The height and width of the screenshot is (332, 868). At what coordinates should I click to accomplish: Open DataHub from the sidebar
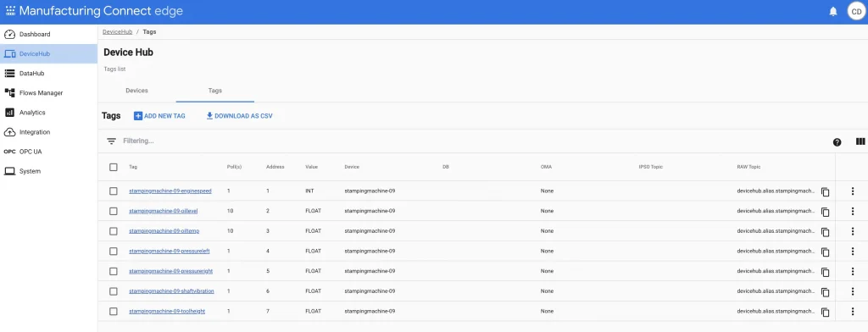[x=48, y=73]
